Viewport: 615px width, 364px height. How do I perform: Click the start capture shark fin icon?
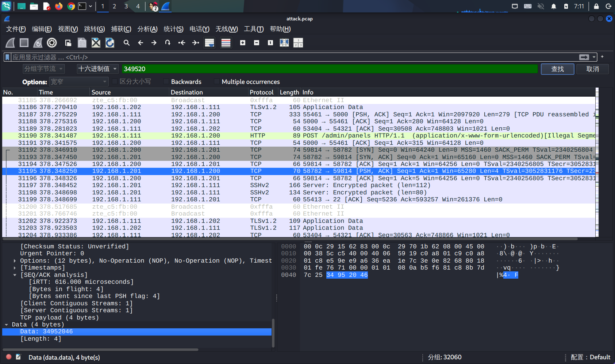point(10,43)
